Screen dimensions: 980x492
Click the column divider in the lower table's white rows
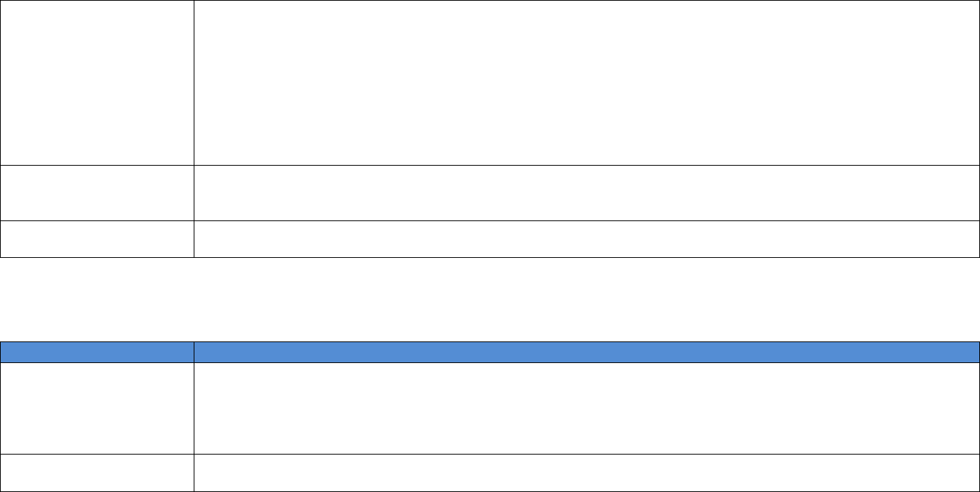click(194, 408)
